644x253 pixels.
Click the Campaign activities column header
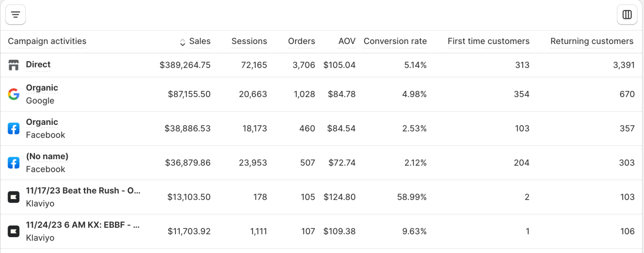point(47,41)
